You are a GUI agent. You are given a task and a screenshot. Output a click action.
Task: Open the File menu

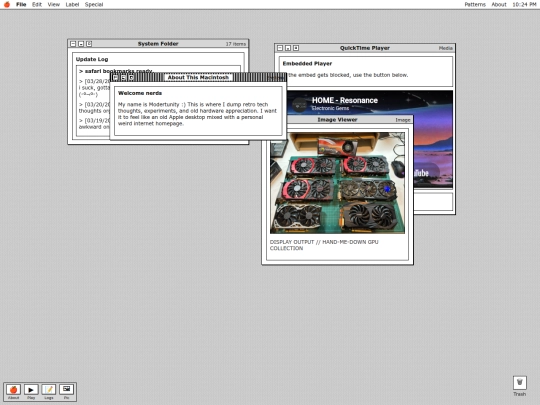(x=21, y=4)
